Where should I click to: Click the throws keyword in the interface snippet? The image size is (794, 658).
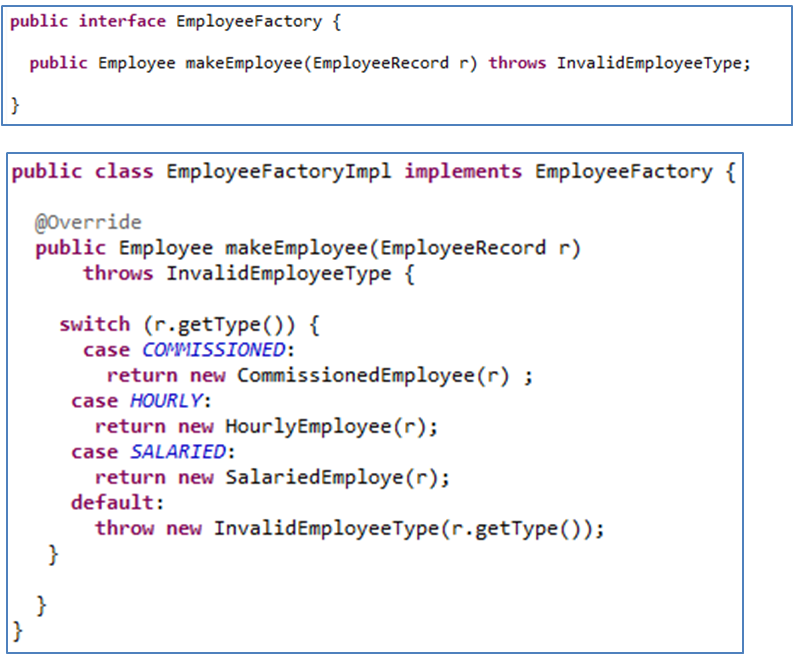(x=517, y=63)
